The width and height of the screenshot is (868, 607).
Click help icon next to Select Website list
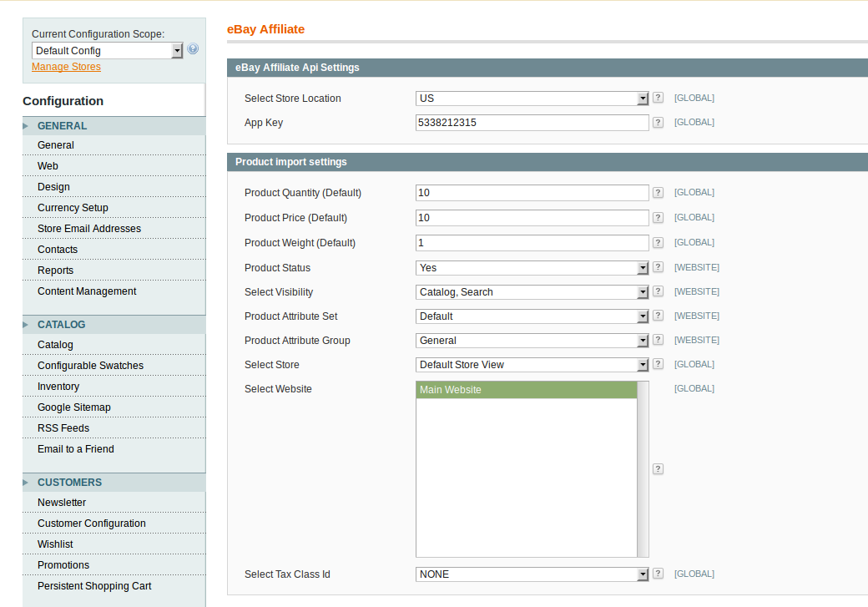658,469
